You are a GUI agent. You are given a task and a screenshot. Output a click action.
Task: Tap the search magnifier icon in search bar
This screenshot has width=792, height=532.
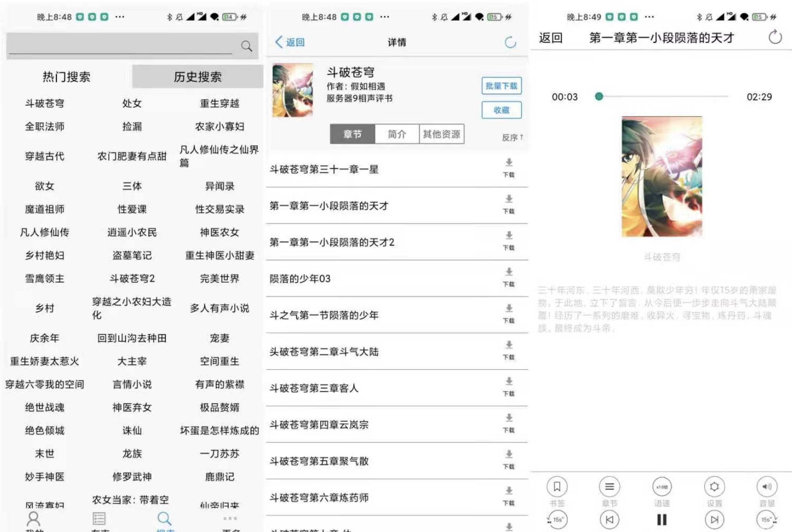coord(246,46)
